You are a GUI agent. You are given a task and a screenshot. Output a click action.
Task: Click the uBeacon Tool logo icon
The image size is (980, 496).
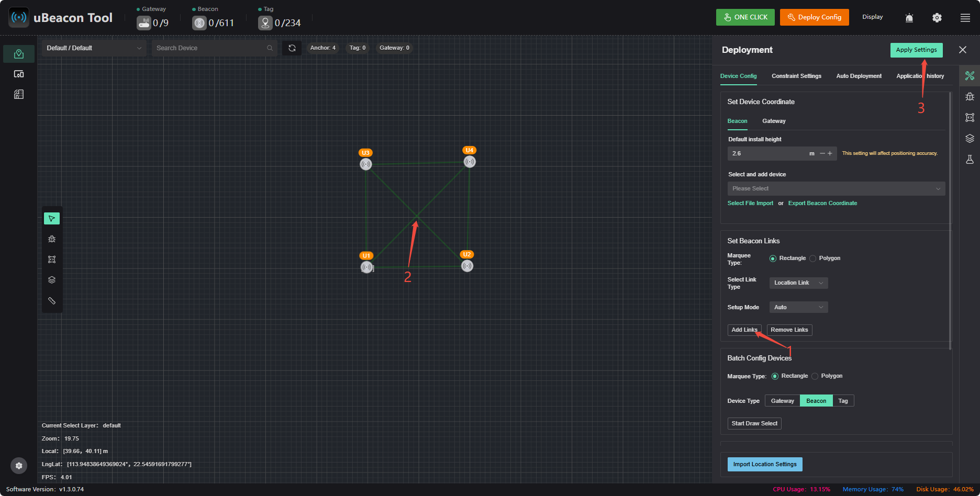(19, 17)
